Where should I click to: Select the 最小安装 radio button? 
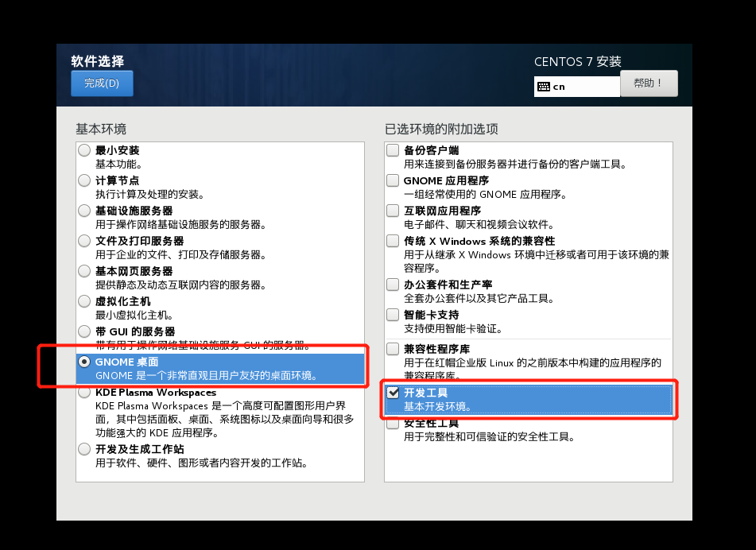click(84, 150)
